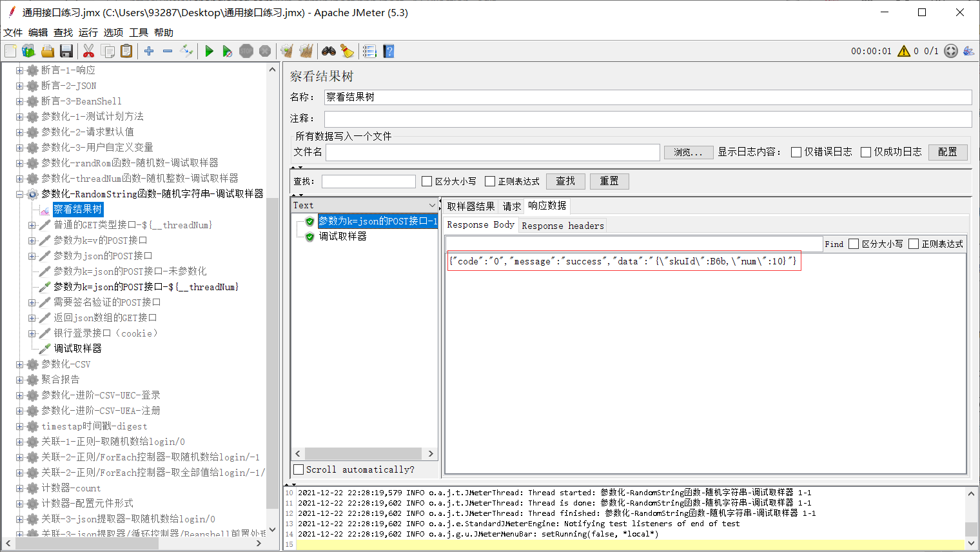Click the Find button in response panel

(x=834, y=244)
